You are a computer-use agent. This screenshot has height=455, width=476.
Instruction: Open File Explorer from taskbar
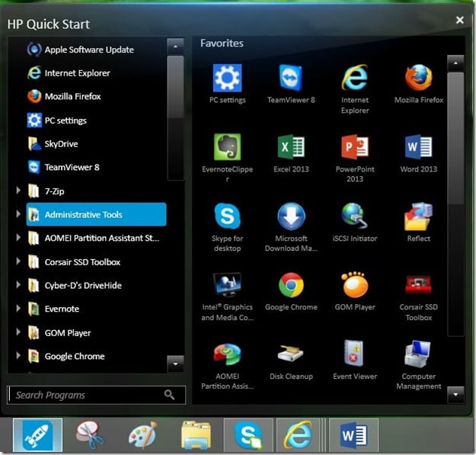click(196, 435)
